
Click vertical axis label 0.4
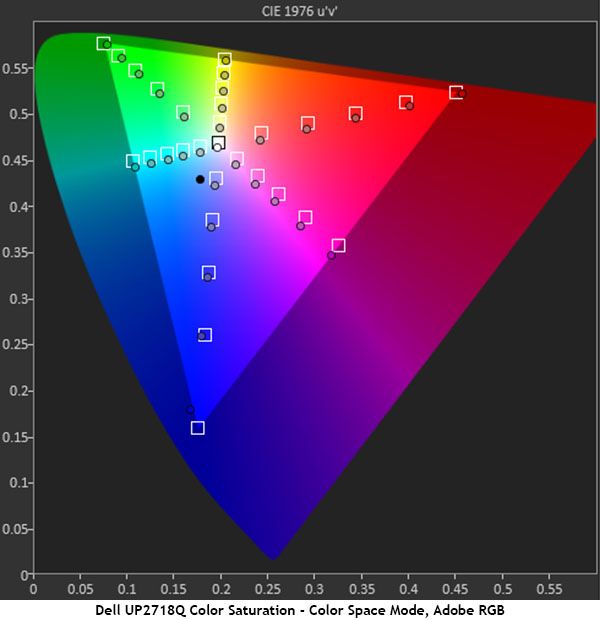[19, 206]
